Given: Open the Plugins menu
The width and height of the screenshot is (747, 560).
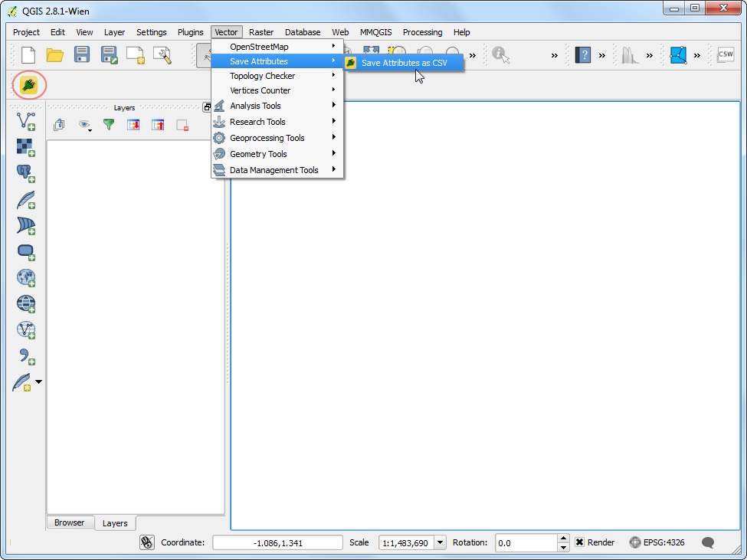Looking at the screenshot, I should point(191,32).
